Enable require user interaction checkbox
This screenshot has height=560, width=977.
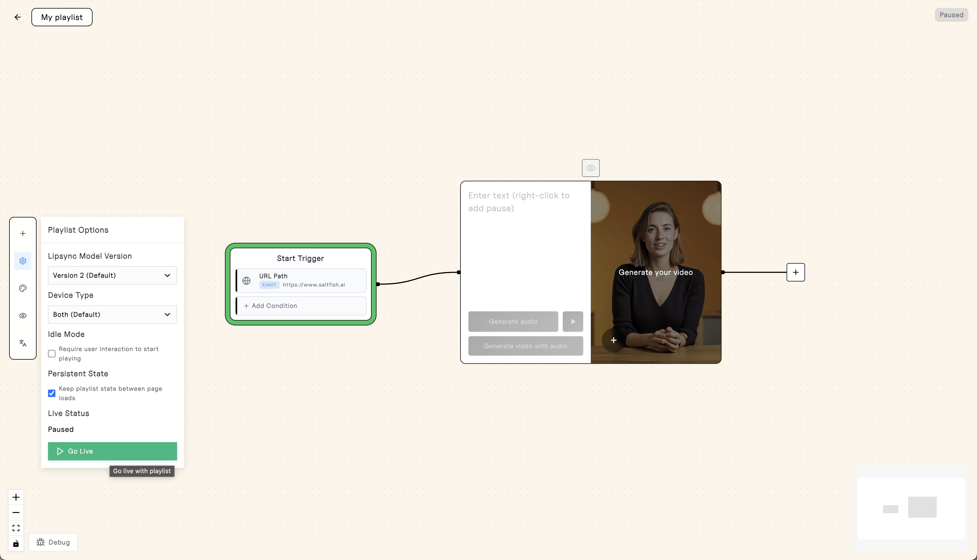[x=52, y=353]
